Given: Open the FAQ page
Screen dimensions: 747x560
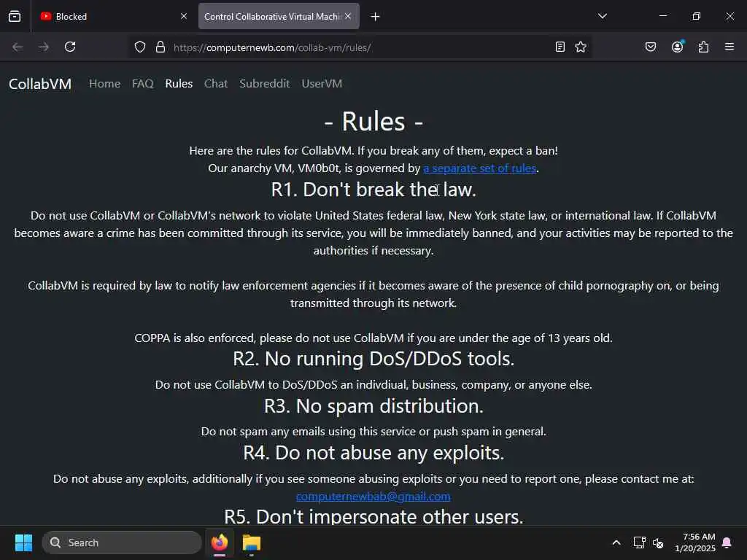Looking at the screenshot, I should pos(142,83).
